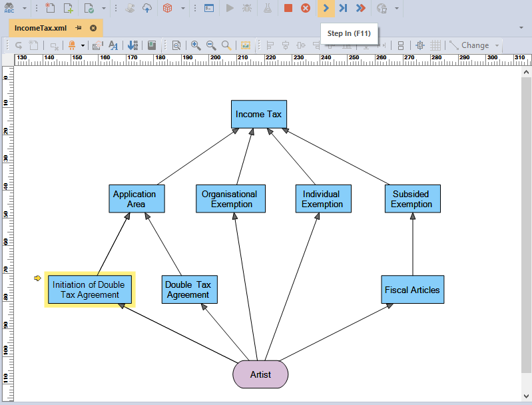Click the double-chevron continue icon
The image size is (532, 405).
coord(361,8)
